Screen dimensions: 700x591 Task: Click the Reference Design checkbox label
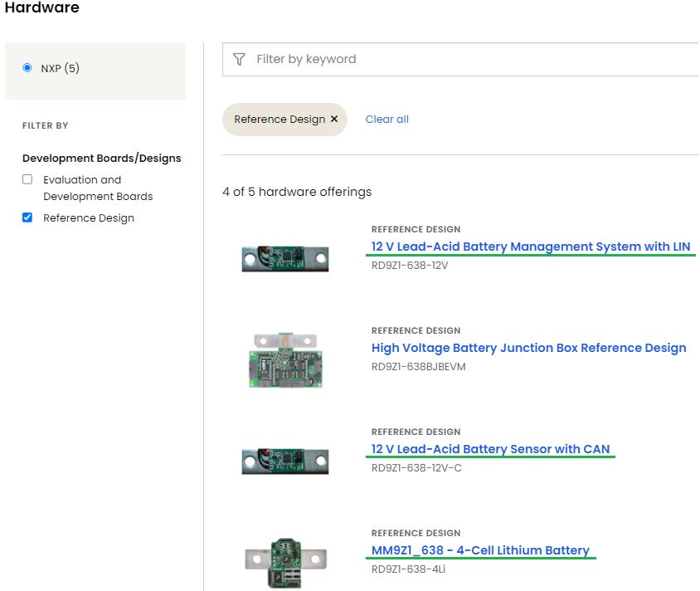(89, 218)
